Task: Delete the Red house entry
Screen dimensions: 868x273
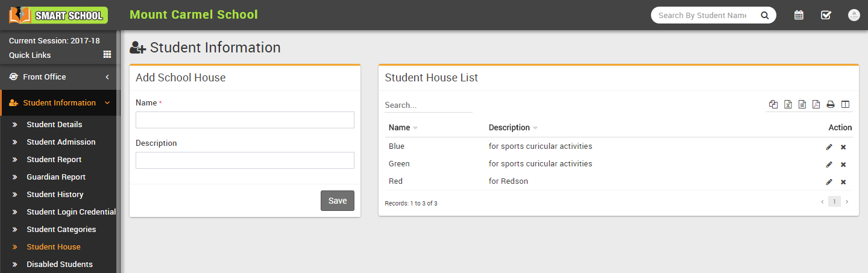Action: [x=843, y=182]
